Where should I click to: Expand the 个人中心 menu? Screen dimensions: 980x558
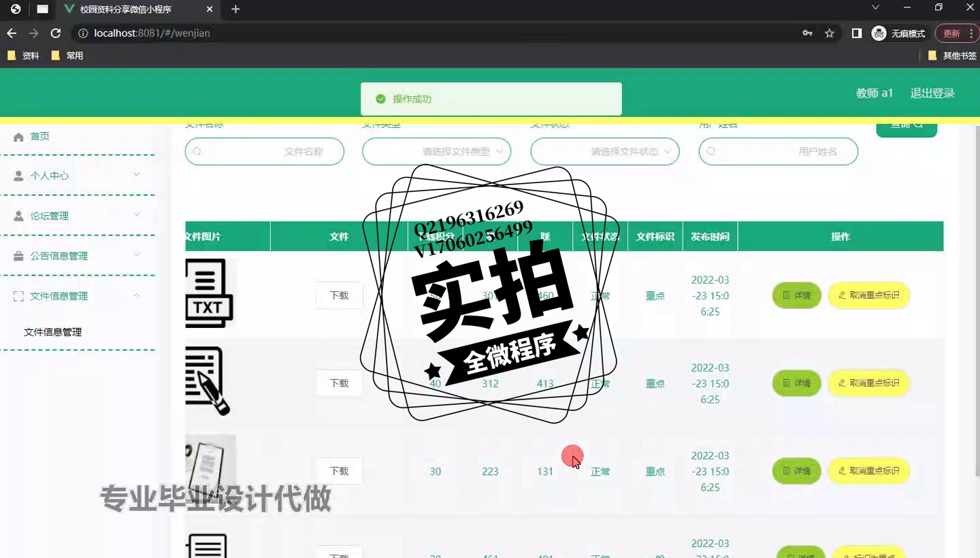coord(78,176)
